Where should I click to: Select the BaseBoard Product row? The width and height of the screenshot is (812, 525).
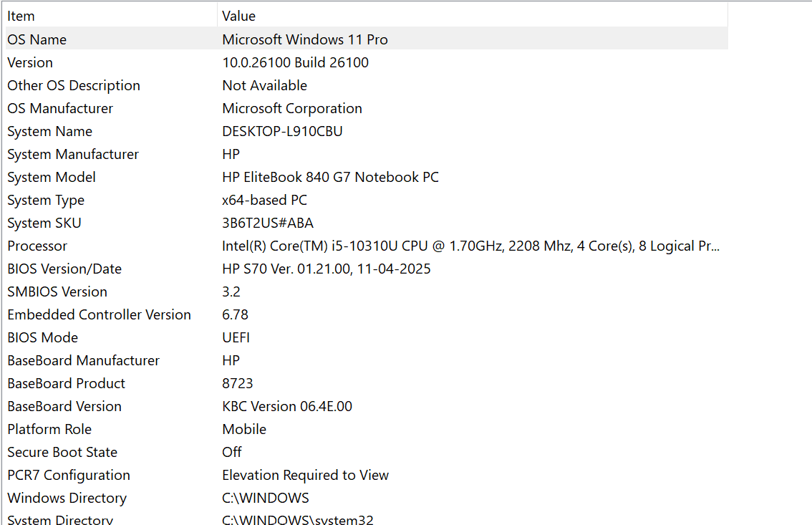[x=367, y=383]
